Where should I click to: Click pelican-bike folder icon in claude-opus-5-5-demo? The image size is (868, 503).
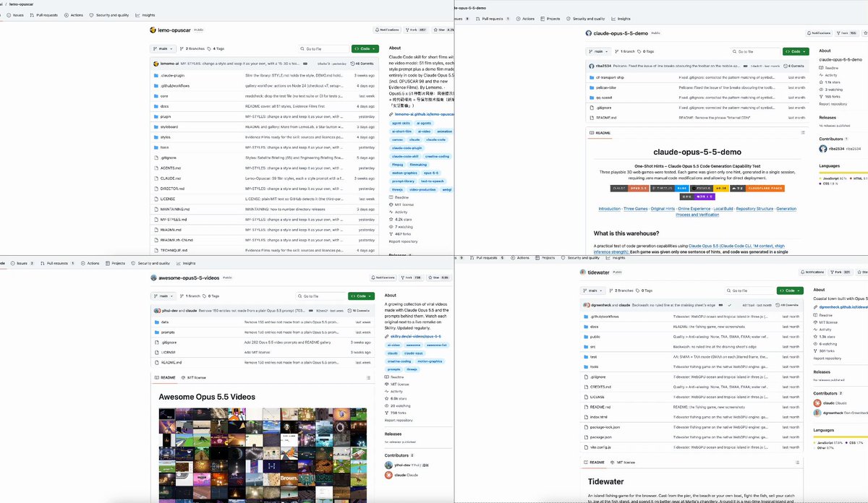click(591, 87)
